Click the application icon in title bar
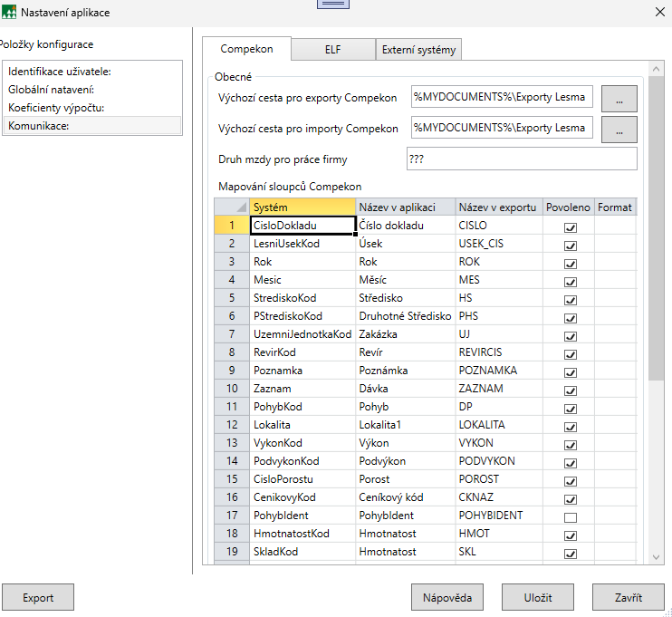This screenshot has height=617, width=672. pos(10,11)
